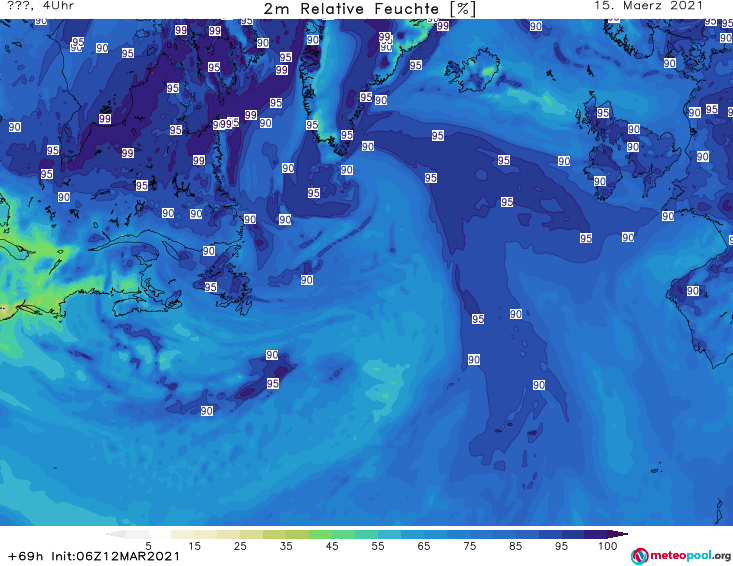The width and height of the screenshot is (733, 566).
Task: Click the meteopool.org logo icon
Action: tap(639, 556)
